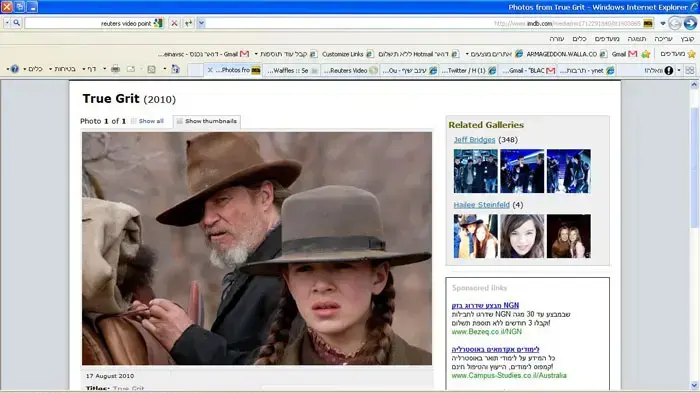Click the Show all link

coord(151,121)
